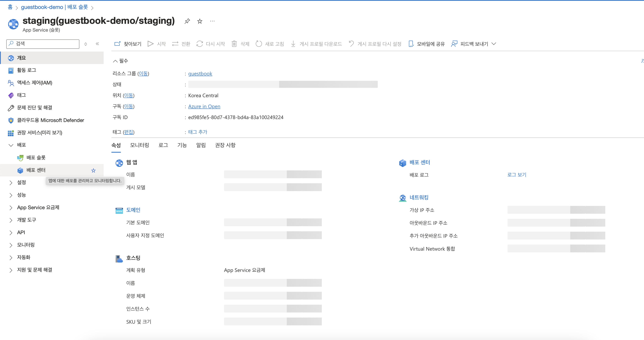Image resolution: width=644 pixels, height=340 pixels.
Task: Pin the staging slot to dashboard
Action: point(187,21)
